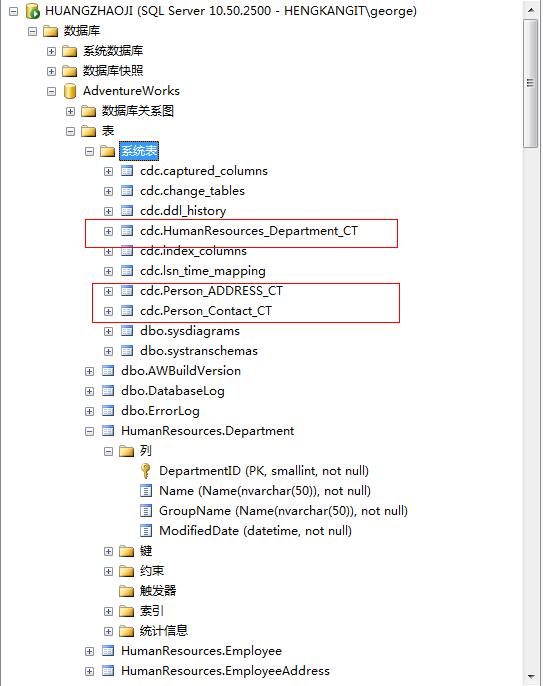
Task: Select the 统计信息 folder label
Action: click(x=164, y=631)
